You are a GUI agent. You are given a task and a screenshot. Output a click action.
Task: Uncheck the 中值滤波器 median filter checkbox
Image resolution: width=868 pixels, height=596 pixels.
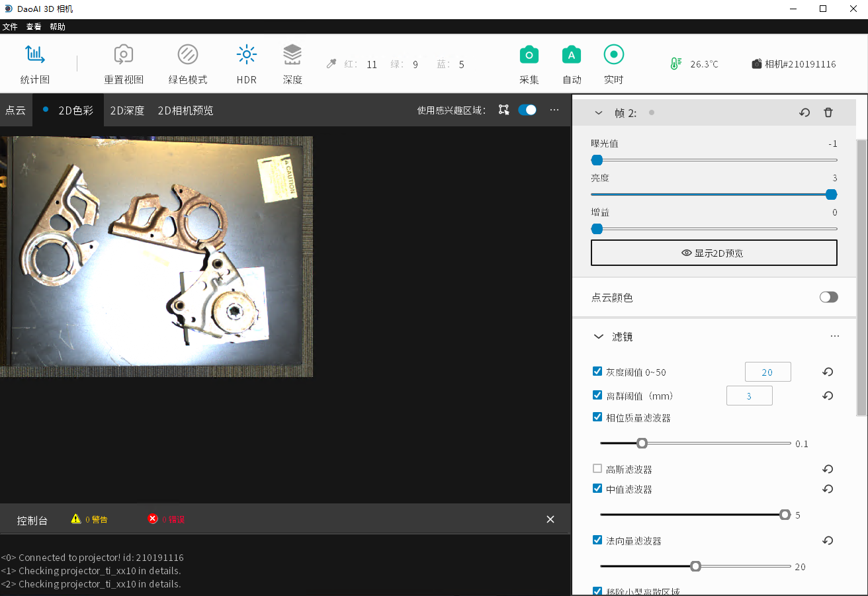(597, 490)
